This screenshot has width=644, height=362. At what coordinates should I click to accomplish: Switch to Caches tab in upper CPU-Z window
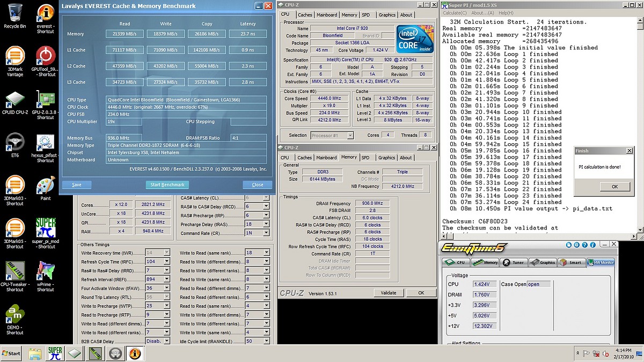305,15
